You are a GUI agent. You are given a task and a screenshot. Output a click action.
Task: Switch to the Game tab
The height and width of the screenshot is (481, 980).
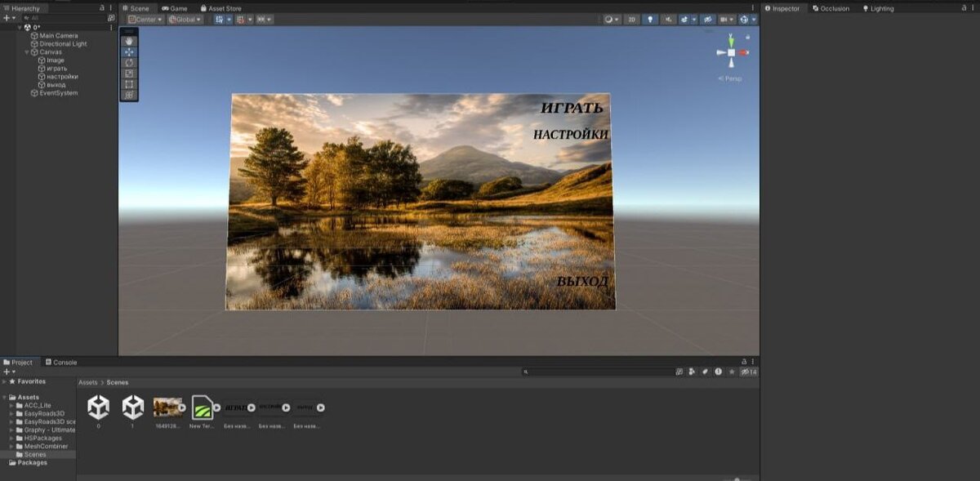[x=175, y=8]
